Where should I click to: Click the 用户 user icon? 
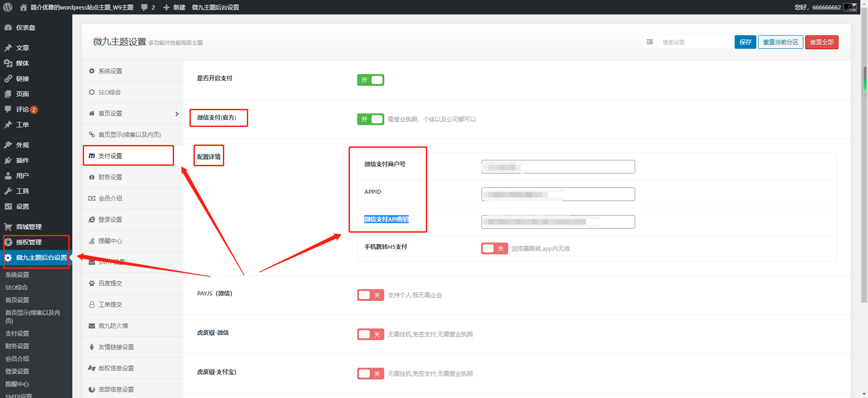click(8, 176)
